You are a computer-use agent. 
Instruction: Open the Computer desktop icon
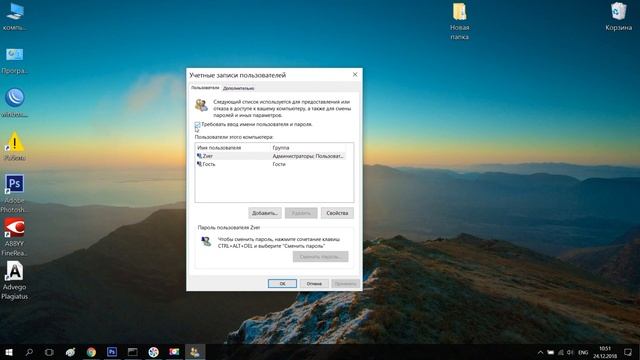(x=15, y=16)
